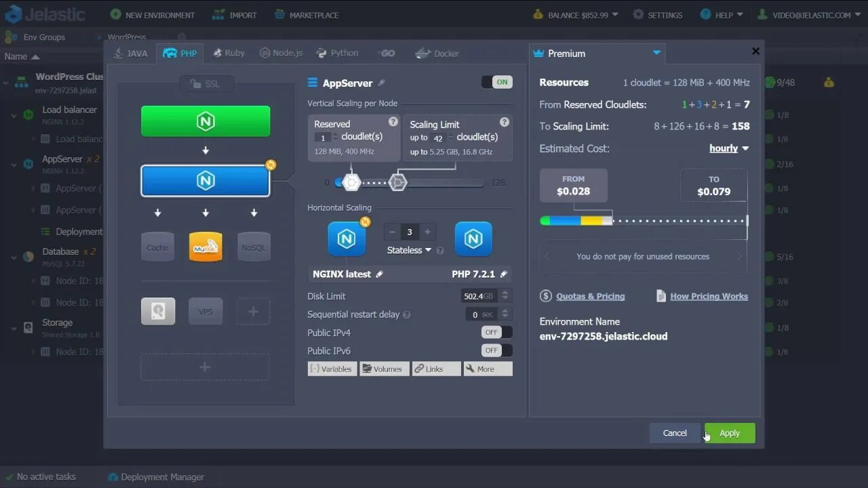Edit PHP 7.2.1 engine version pencil
Image resolution: width=868 pixels, height=488 pixels.
coord(503,274)
